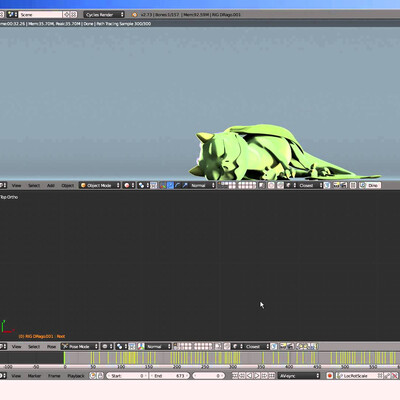Toggle snap magnet in the Pose Mode header
This screenshot has height=400, width=400.
click(227, 347)
